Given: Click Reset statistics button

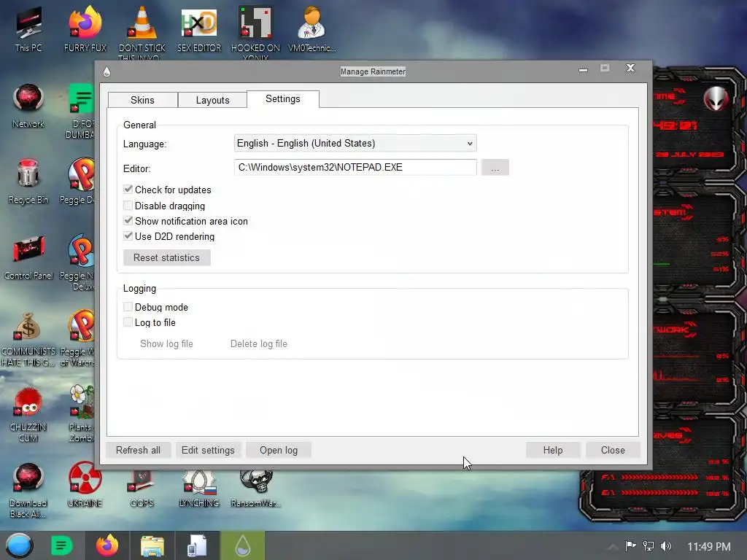Looking at the screenshot, I should [167, 257].
